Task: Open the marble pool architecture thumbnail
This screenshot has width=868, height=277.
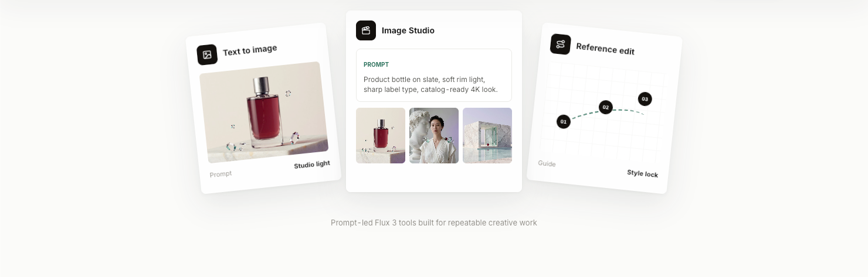Action: tap(487, 135)
